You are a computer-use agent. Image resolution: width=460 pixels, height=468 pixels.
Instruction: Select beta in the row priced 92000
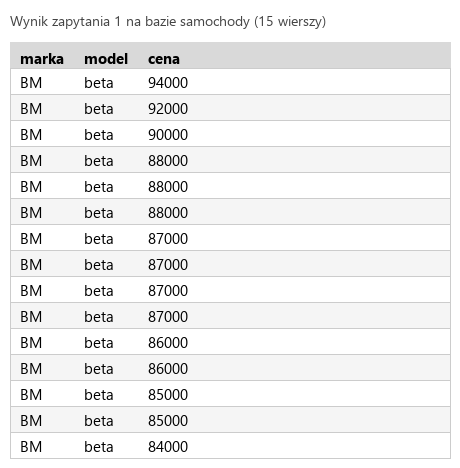tap(99, 109)
